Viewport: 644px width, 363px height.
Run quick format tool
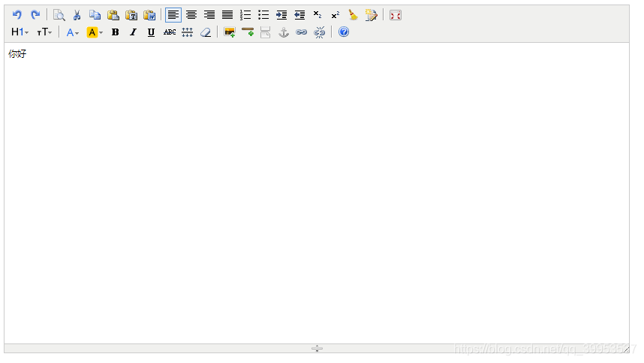372,15
